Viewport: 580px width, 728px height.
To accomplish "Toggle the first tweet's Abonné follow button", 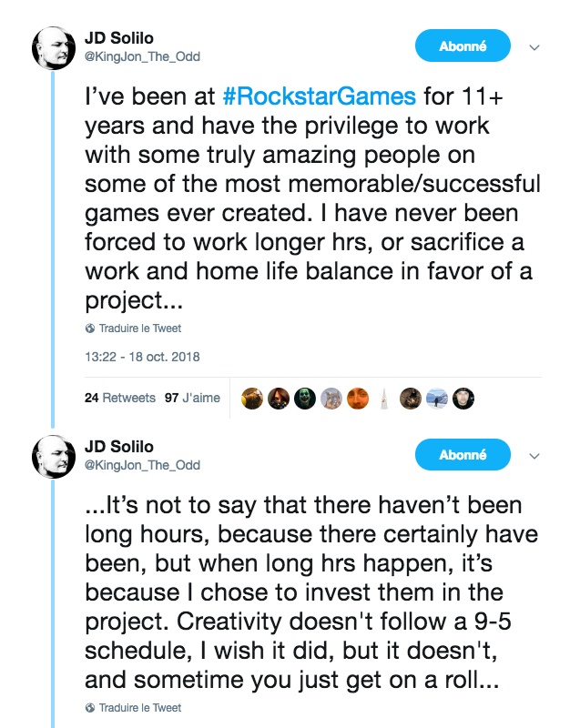I will click(x=463, y=45).
